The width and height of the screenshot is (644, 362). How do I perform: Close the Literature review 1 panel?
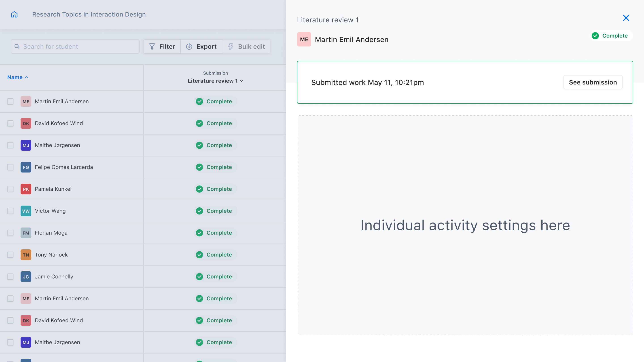[x=626, y=18]
